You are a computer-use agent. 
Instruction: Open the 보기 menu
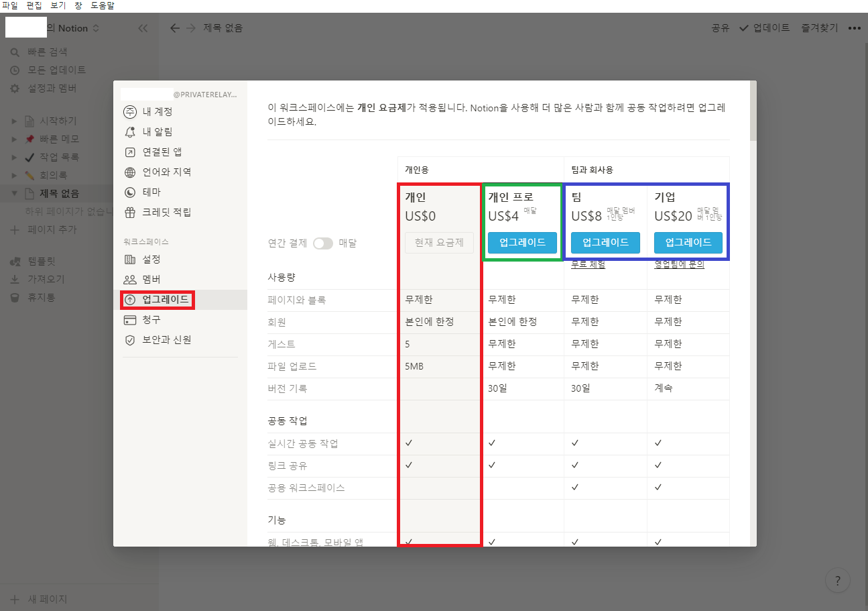[58, 5]
